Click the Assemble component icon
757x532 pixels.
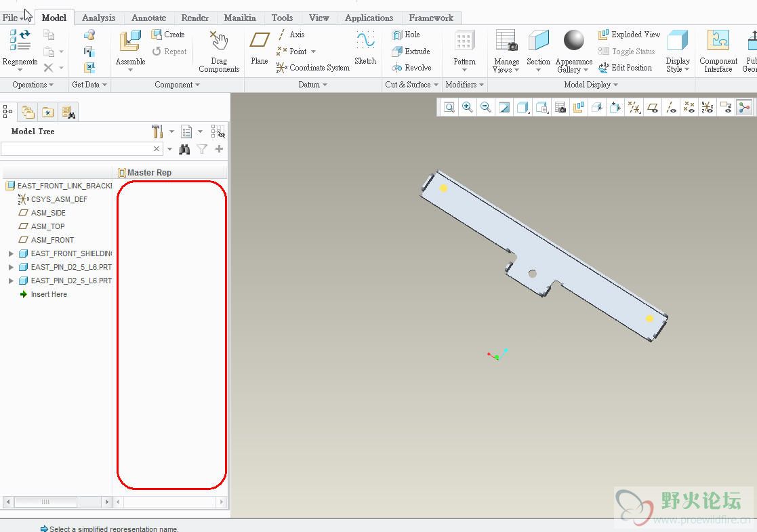point(130,41)
